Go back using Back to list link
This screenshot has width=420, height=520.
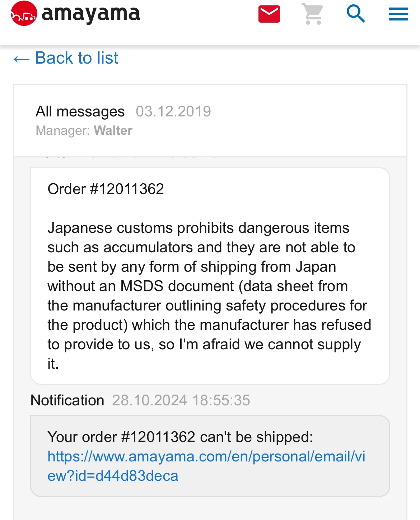pos(76,58)
